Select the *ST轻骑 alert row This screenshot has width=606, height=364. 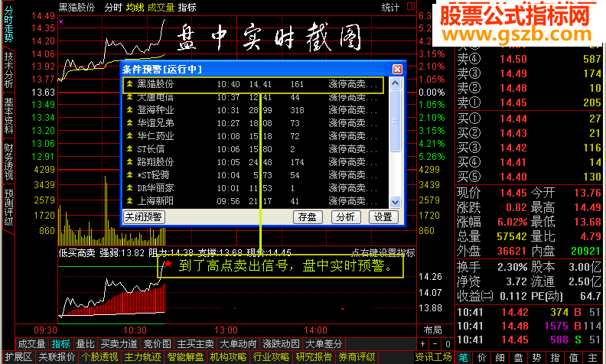coord(256,175)
